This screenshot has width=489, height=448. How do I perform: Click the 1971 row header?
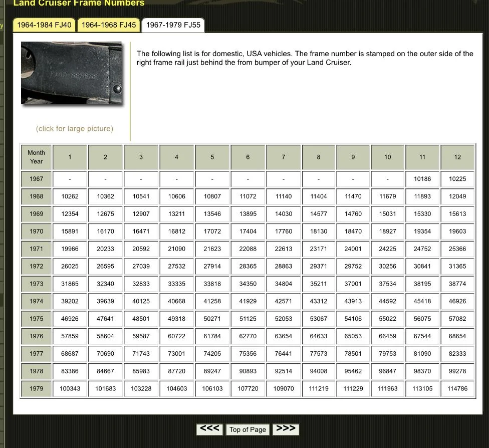[37, 249]
